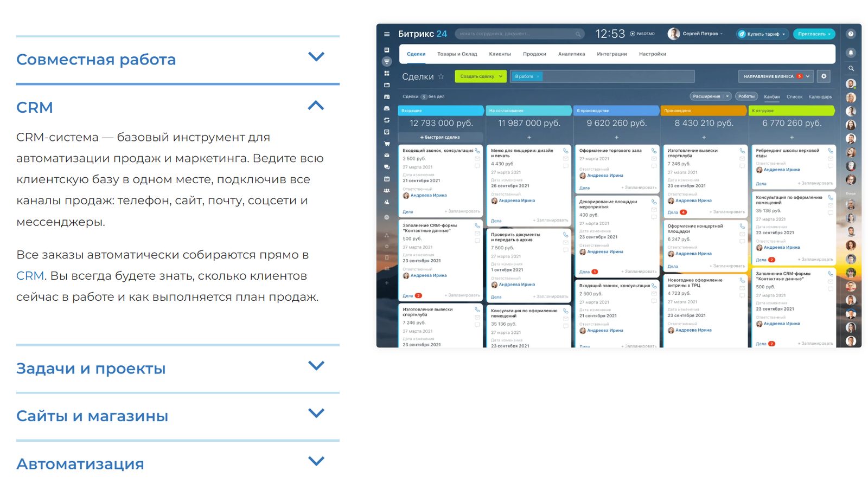Open the hamburger menu beside Битрикс 24
This screenshot has width=868, height=484.
pyautogui.click(x=387, y=34)
